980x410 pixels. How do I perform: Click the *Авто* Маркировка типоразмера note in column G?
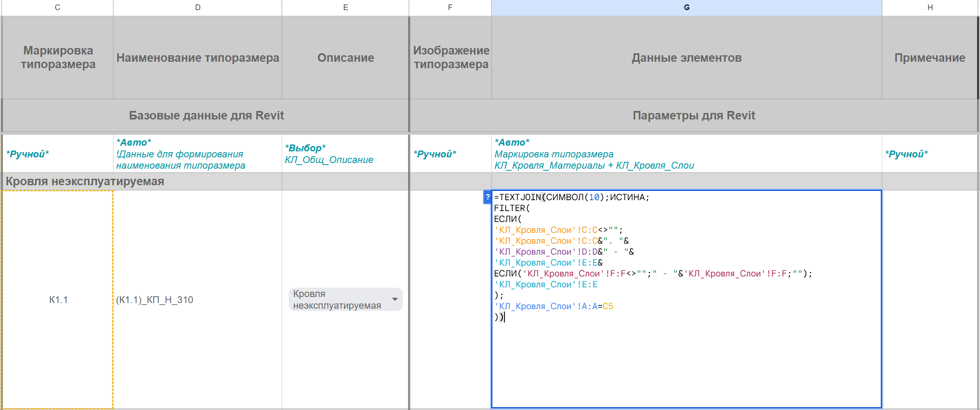point(686,154)
